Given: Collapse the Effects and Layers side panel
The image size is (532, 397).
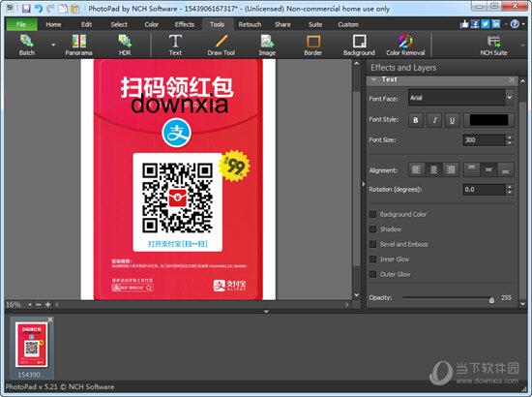Looking at the screenshot, I should [364, 184].
